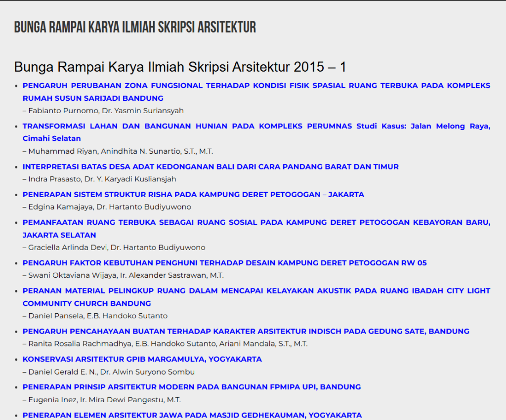The height and width of the screenshot is (420, 506).
Task: Click the Bunga Rampai Karya Ilmiah page title
Action: click(x=135, y=27)
